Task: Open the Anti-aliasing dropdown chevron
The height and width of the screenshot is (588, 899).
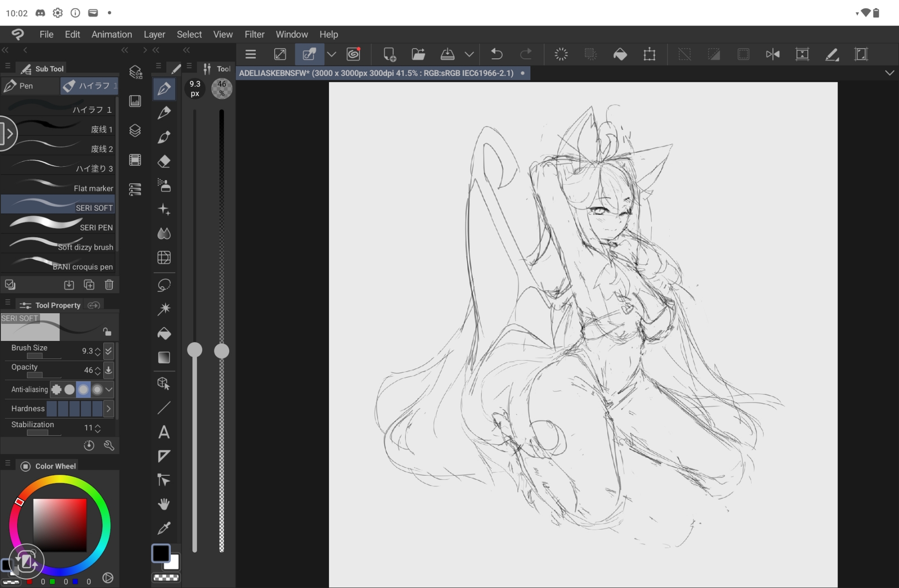Action: (109, 389)
